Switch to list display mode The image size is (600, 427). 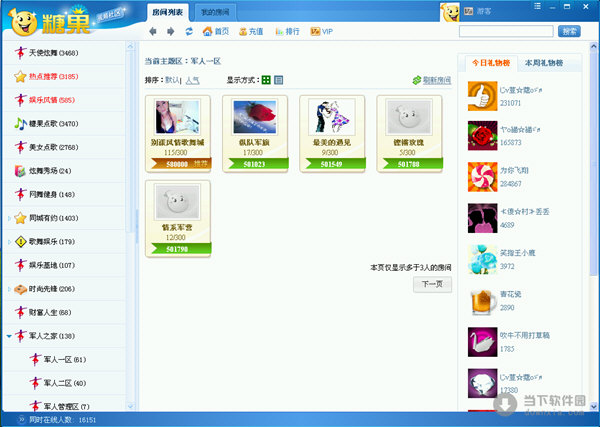pyautogui.click(x=279, y=80)
